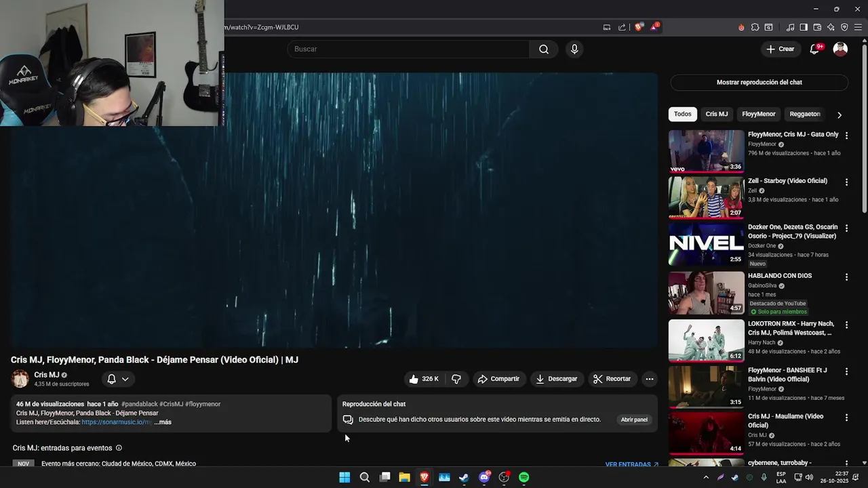Image resolution: width=868 pixels, height=488 pixels.
Task: Click the Compartir button
Action: [498, 379]
